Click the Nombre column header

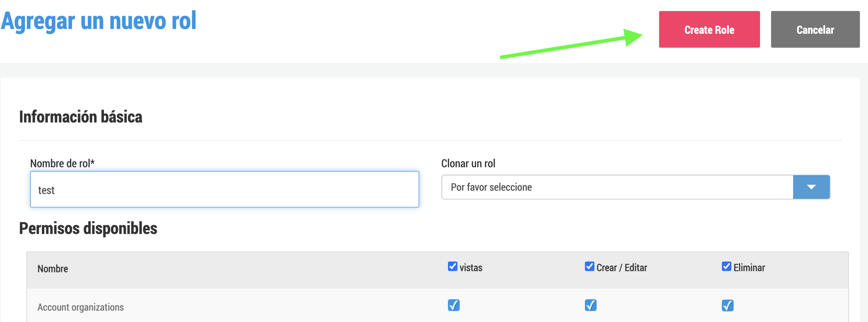pyautogui.click(x=53, y=269)
